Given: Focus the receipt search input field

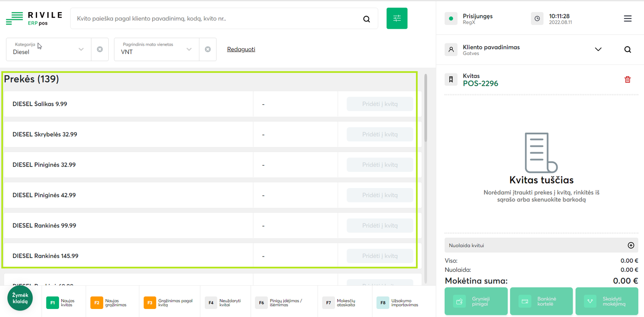Looking at the screenshot, I should click(215, 19).
